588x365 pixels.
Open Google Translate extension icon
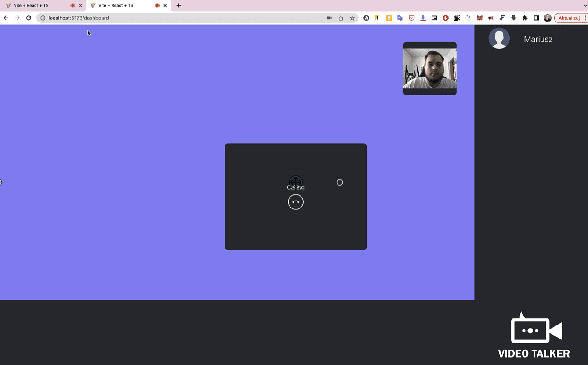(400, 18)
